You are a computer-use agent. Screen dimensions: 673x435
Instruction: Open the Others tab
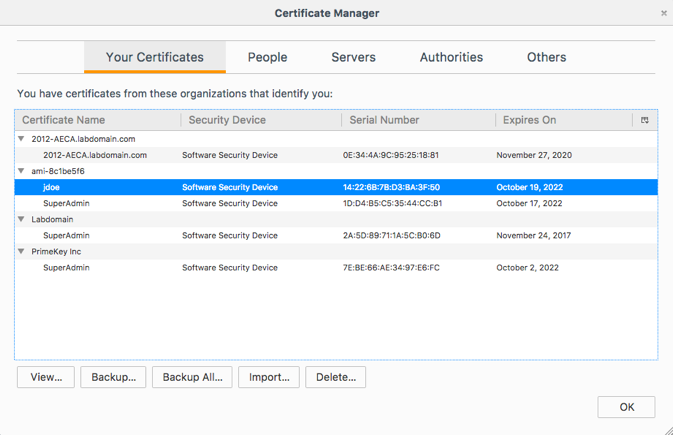point(546,57)
